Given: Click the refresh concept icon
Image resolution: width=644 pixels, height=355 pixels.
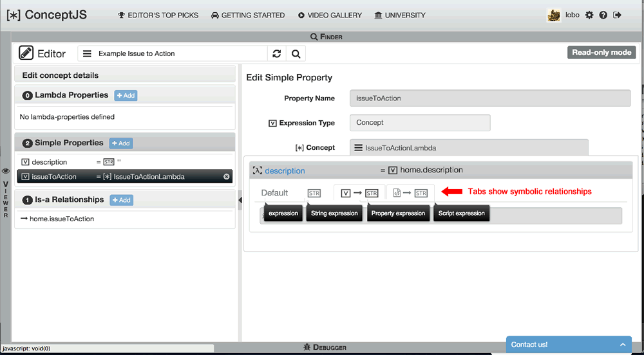Looking at the screenshot, I should [x=277, y=53].
